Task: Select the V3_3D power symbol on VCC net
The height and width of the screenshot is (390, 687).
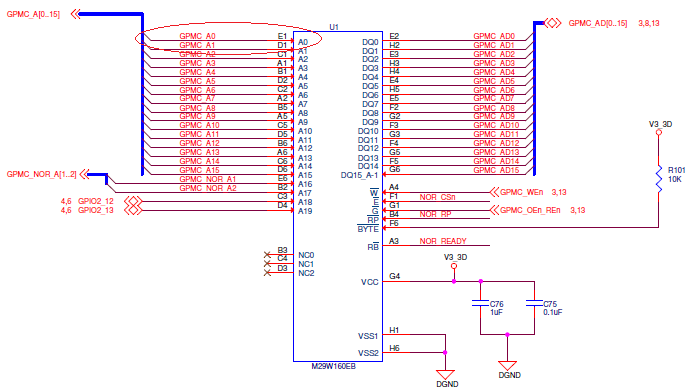Action: pyautogui.click(x=454, y=266)
